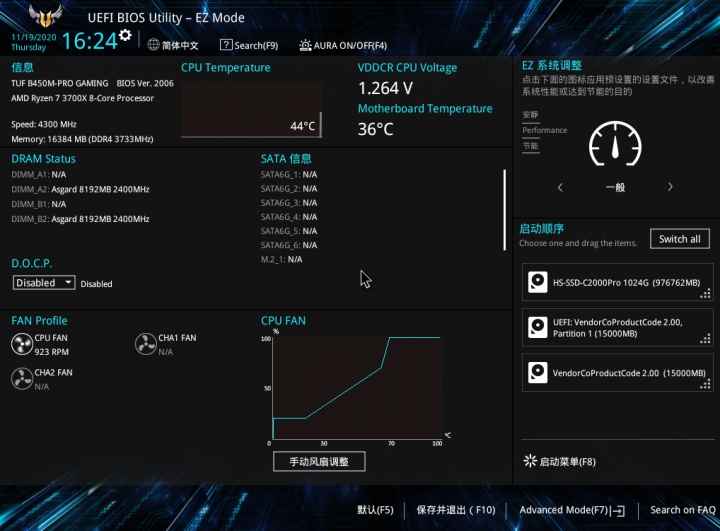Click the 一般 normal profile label
Image resolution: width=720 pixels, height=531 pixels.
[615, 187]
